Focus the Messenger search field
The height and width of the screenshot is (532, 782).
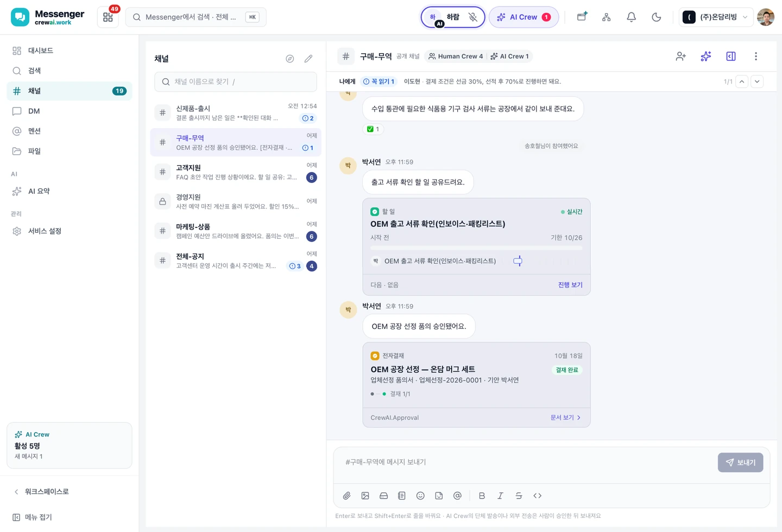pyautogui.click(x=195, y=17)
